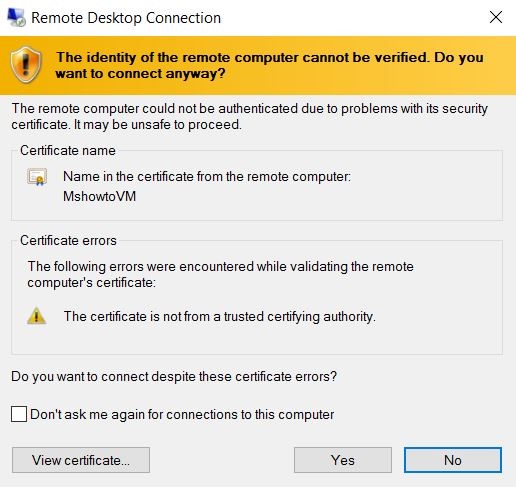This screenshot has height=487, width=516.
Task: Click the 'Name in the certificate from the remote computer' label
Action: point(207,177)
